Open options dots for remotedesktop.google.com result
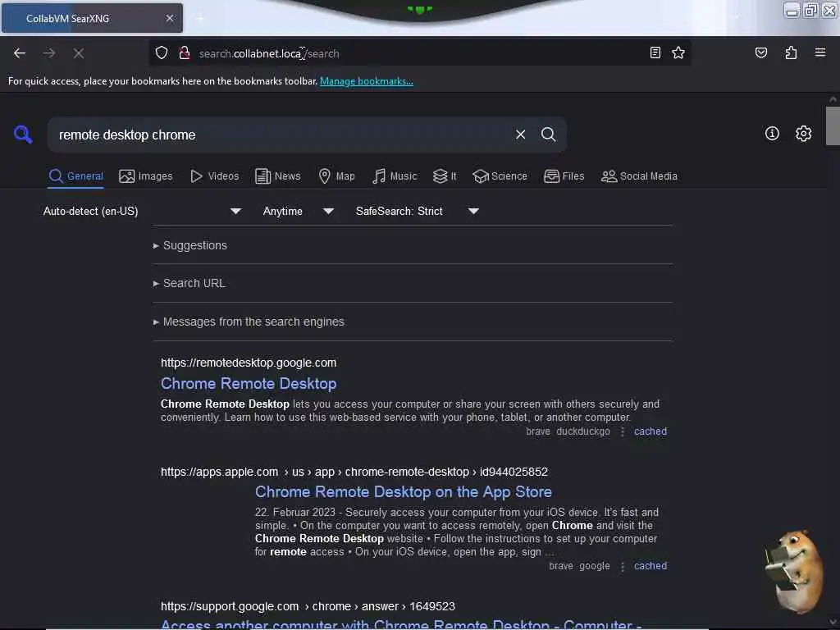Image resolution: width=840 pixels, height=630 pixels. point(623,431)
